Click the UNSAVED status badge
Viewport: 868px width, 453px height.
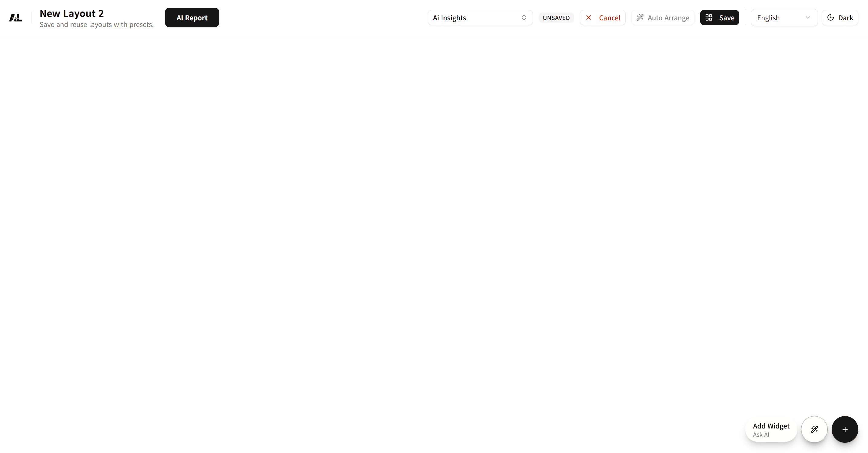556,18
